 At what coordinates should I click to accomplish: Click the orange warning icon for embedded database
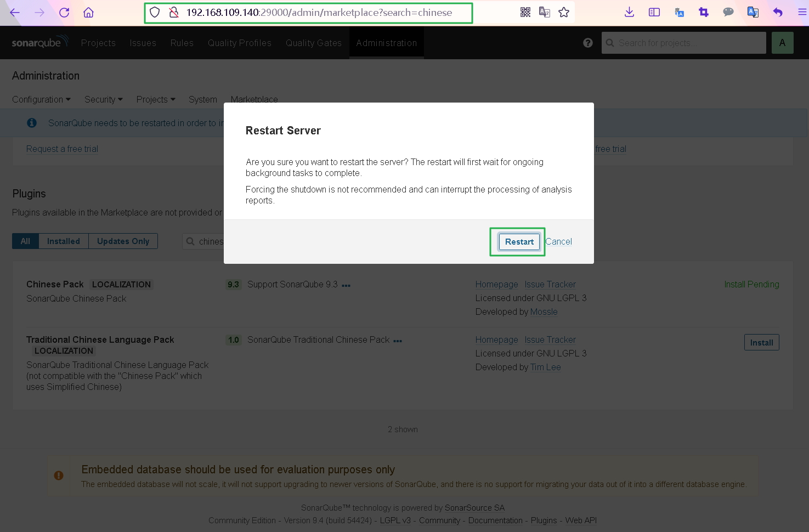[59, 476]
